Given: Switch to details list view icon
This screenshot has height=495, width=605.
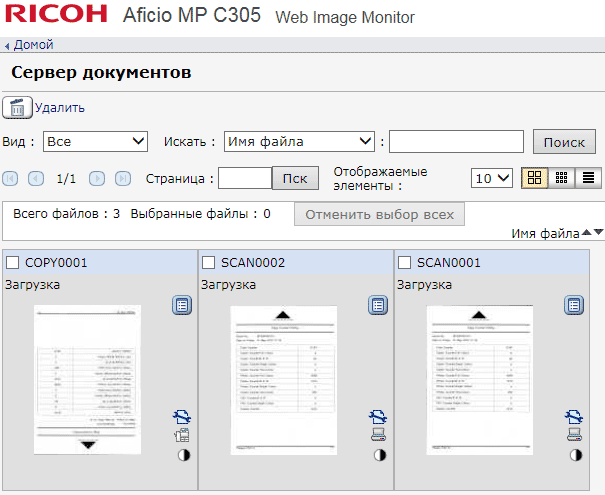Looking at the screenshot, I should (x=588, y=178).
